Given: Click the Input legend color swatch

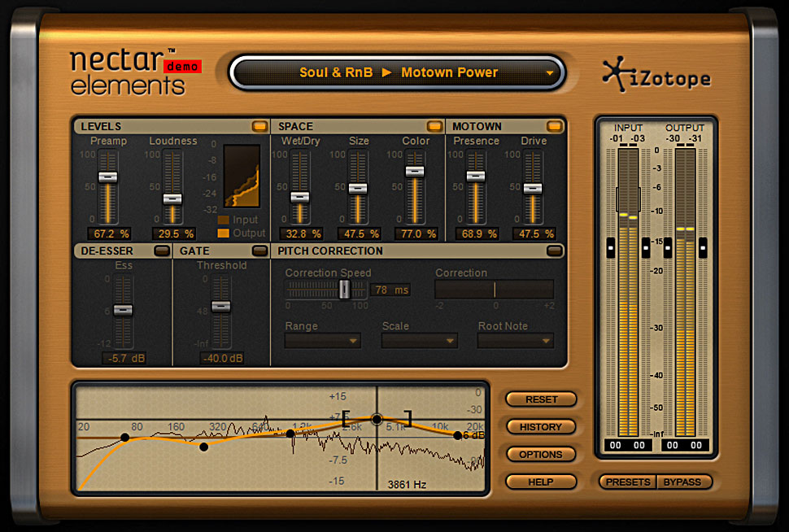Looking at the screenshot, I should point(224,220).
